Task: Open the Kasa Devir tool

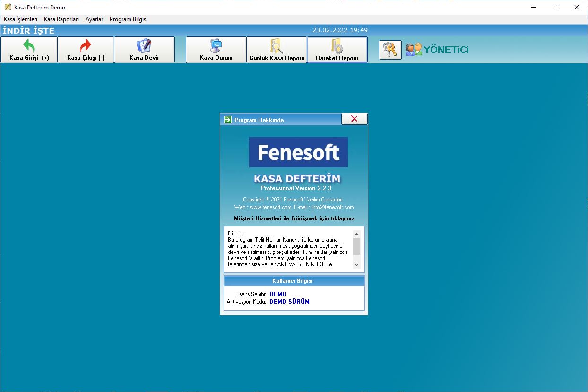Action: pyautogui.click(x=144, y=50)
